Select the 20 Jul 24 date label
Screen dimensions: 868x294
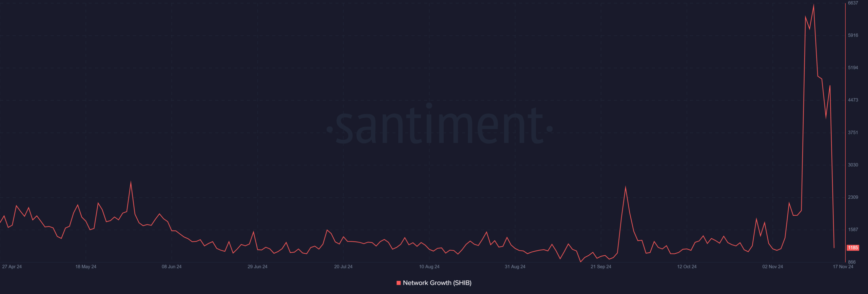[x=343, y=267]
